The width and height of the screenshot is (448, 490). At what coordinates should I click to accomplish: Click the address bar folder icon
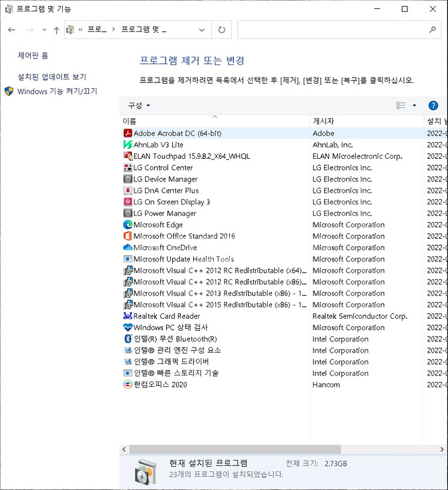coord(70,30)
